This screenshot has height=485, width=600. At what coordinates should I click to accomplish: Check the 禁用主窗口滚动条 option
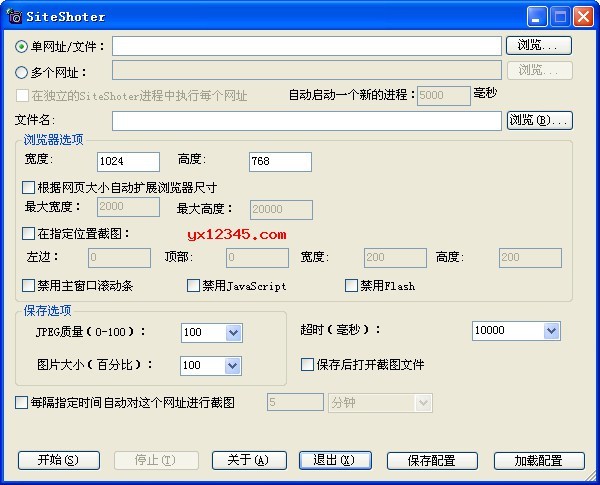(28, 286)
